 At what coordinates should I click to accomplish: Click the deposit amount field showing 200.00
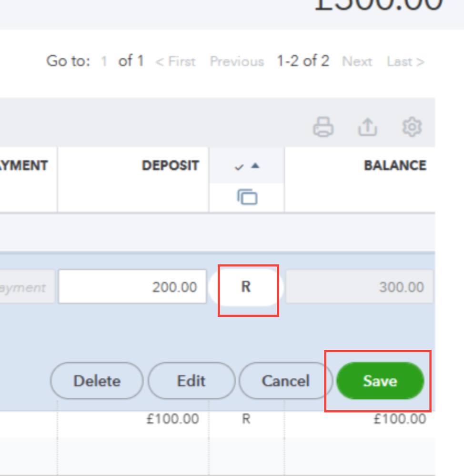(x=132, y=287)
